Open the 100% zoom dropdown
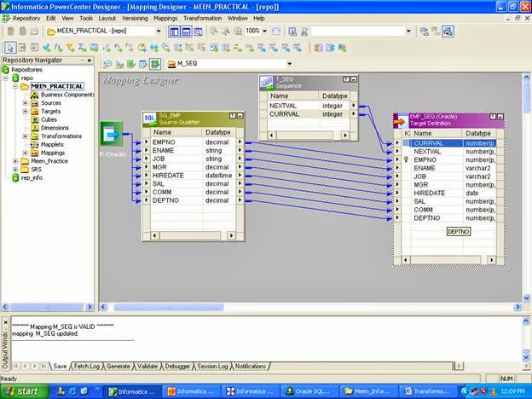The image size is (532, 399). (265, 32)
